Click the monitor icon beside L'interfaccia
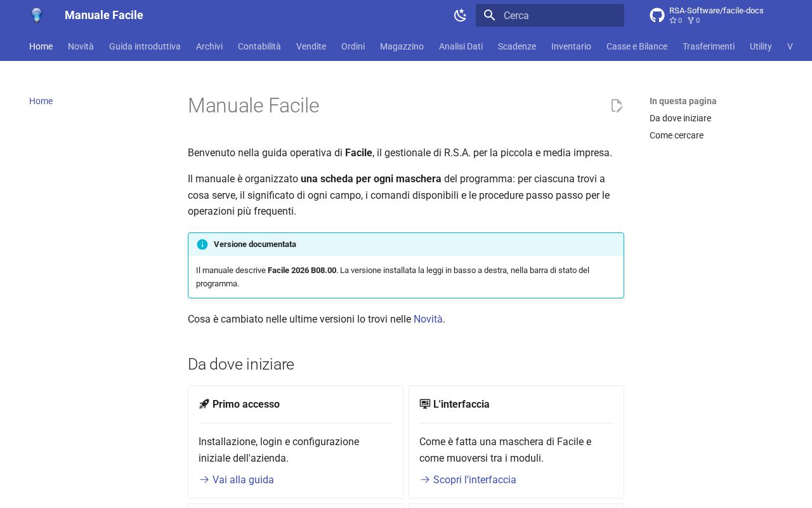Viewport: 812px width, 508px height. pyautogui.click(x=424, y=404)
